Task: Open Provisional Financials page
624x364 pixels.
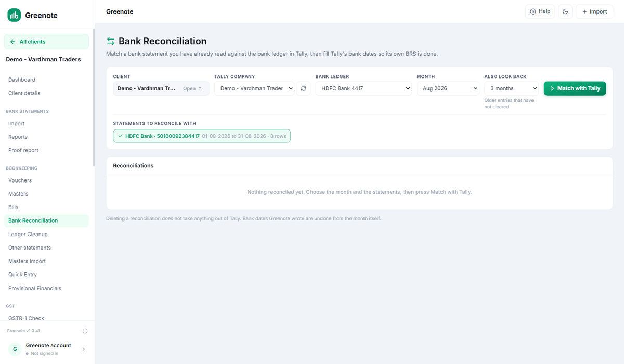Action: [x=46, y=288]
